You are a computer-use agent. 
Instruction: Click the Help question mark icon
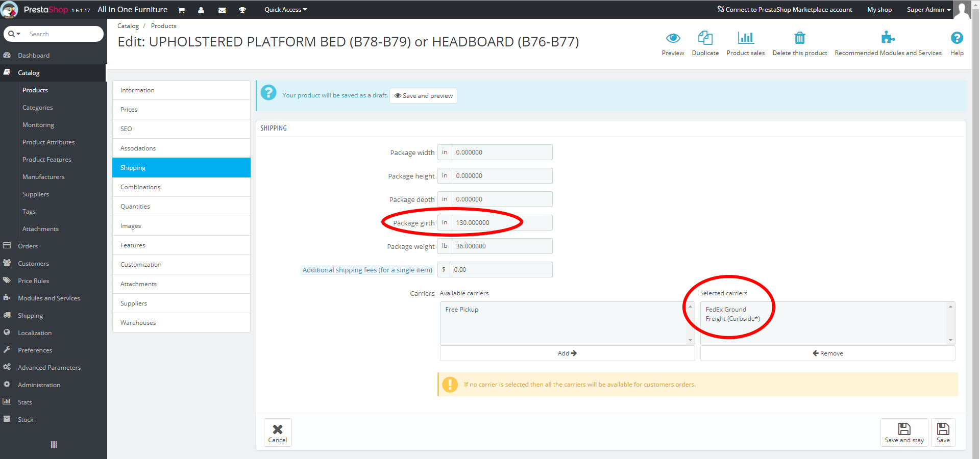957,38
